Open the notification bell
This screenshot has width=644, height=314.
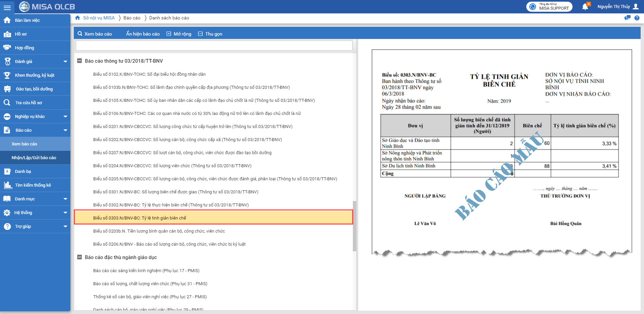585,7
